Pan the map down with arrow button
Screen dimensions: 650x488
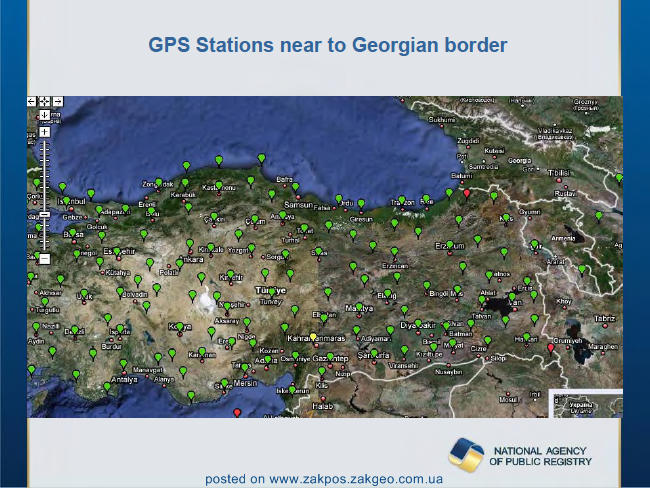44,115
